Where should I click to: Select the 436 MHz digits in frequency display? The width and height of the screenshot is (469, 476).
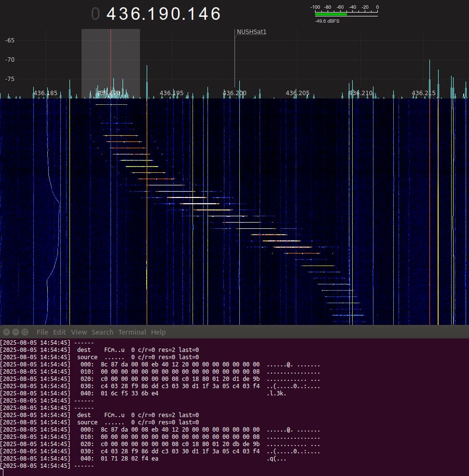click(x=121, y=14)
